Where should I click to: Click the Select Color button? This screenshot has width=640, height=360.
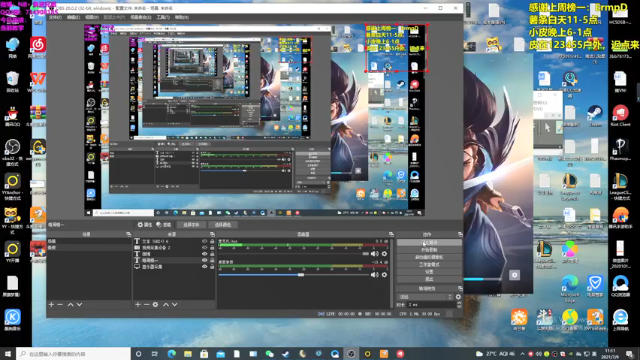pyautogui.click(x=223, y=225)
